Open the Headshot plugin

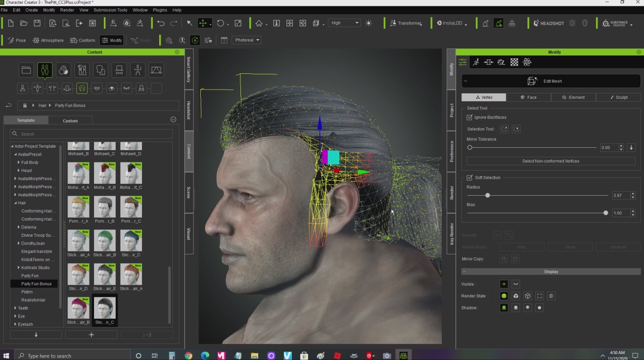click(549, 23)
